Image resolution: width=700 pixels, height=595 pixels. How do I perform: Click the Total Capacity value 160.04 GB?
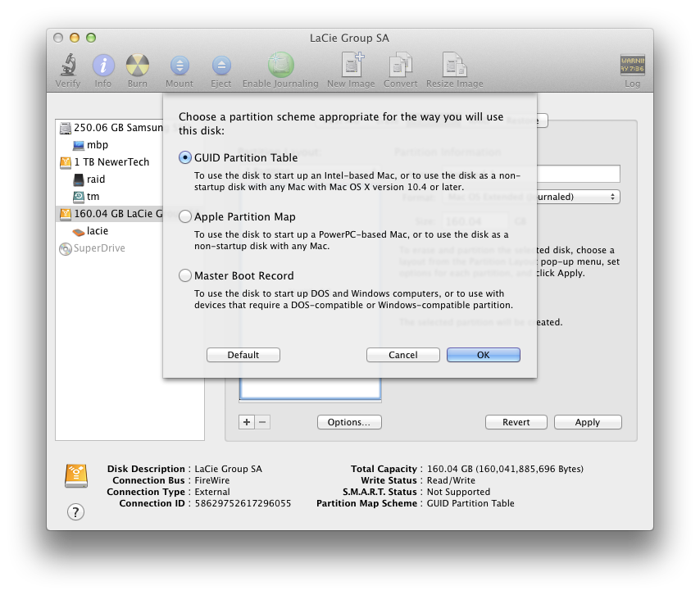(x=506, y=469)
